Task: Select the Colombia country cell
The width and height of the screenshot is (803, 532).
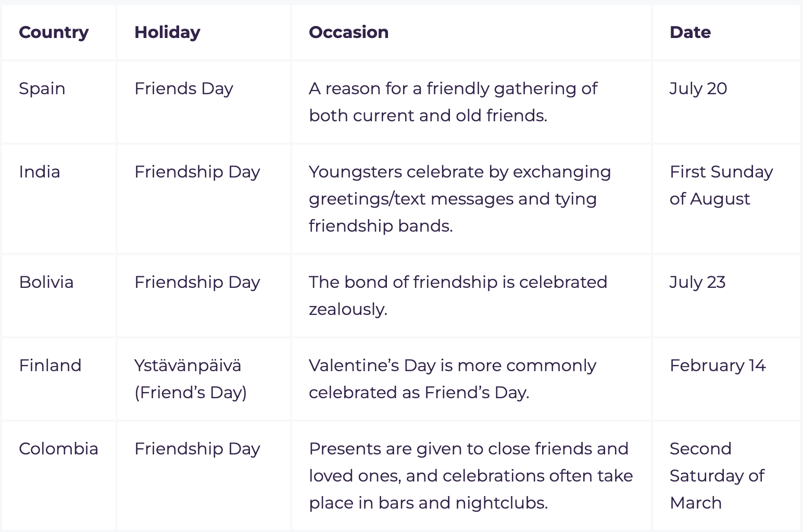Action: coord(58,449)
